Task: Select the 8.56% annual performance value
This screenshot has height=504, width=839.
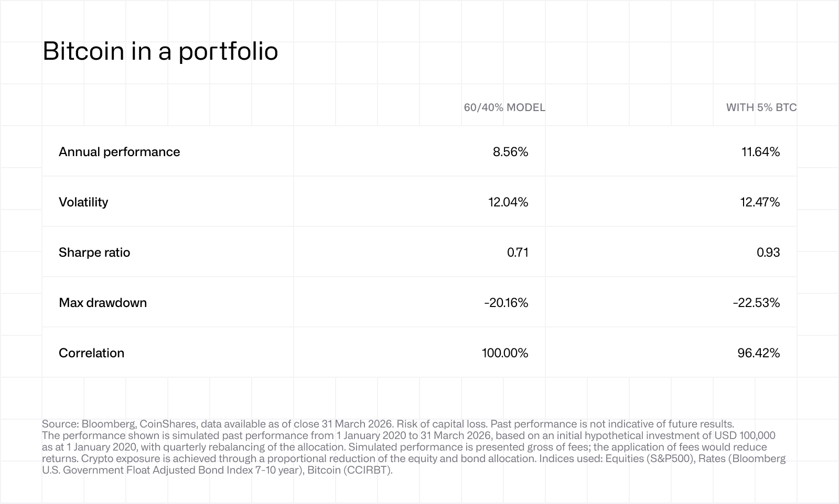Action: coord(510,152)
